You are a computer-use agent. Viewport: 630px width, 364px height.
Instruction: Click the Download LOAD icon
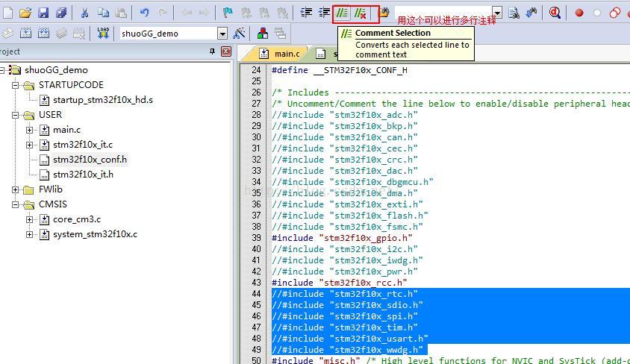[103, 34]
